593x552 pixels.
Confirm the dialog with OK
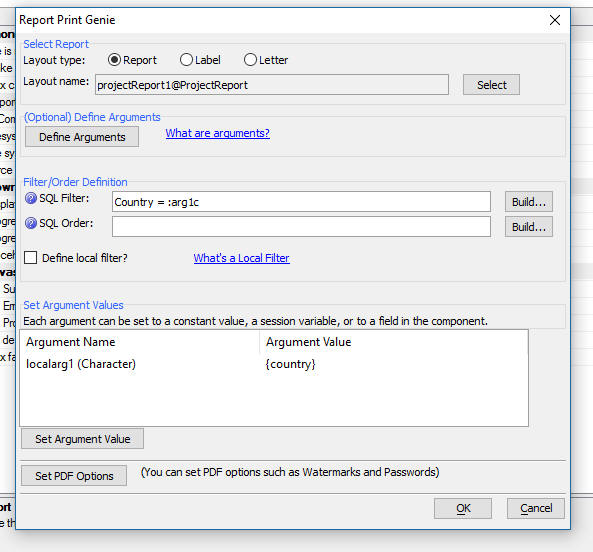(x=463, y=509)
